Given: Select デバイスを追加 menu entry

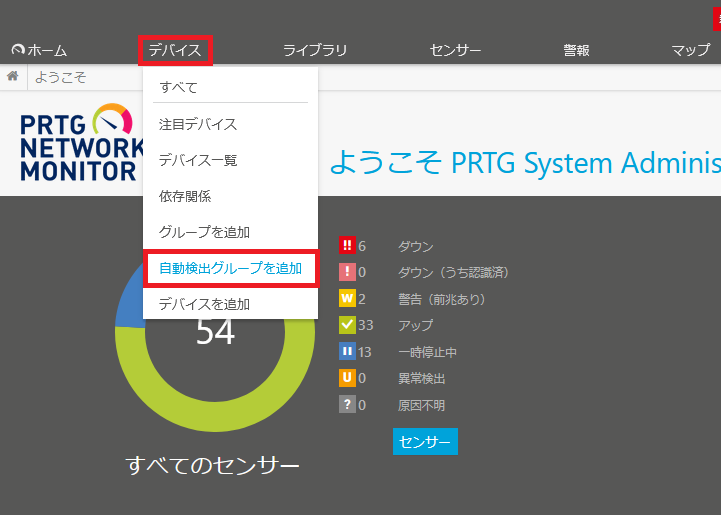Looking at the screenshot, I should tap(230, 304).
